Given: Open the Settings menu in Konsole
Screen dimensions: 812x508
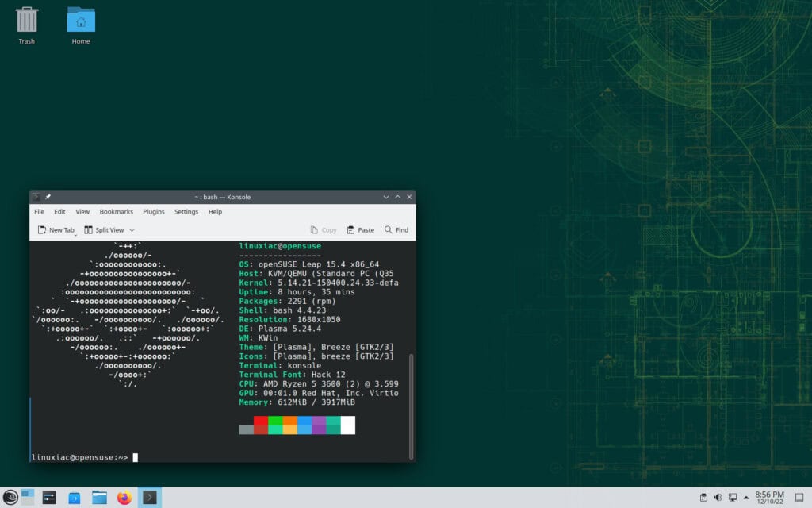Looking at the screenshot, I should 186,211.
